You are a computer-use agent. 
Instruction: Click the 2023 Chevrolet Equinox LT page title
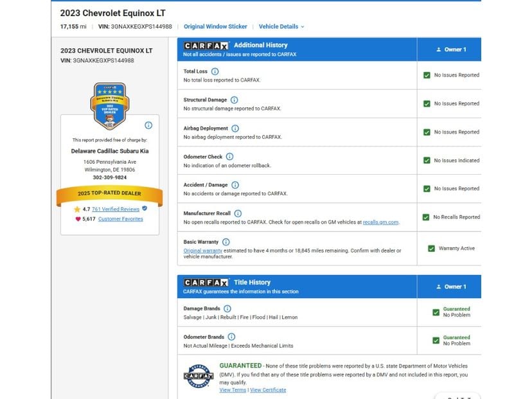pos(112,13)
